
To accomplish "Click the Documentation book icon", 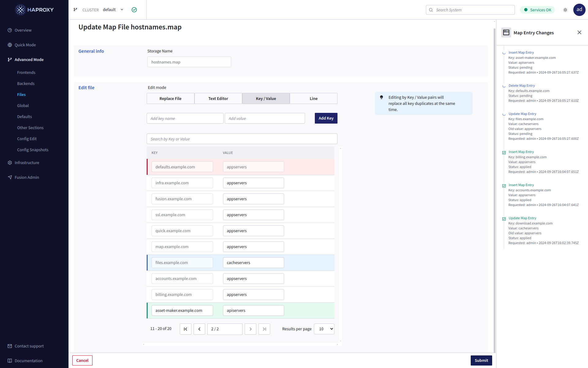I will point(10,361).
